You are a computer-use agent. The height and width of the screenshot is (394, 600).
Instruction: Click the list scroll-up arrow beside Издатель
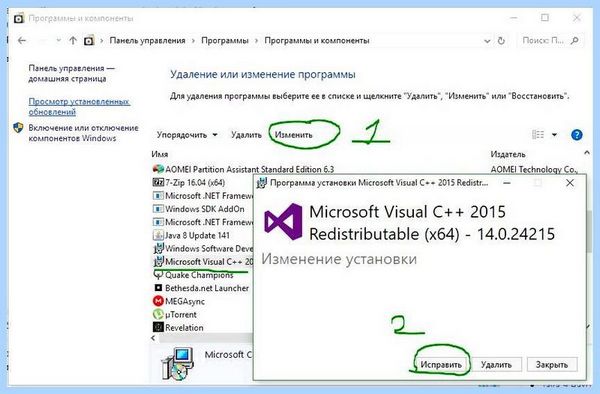click(x=587, y=153)
